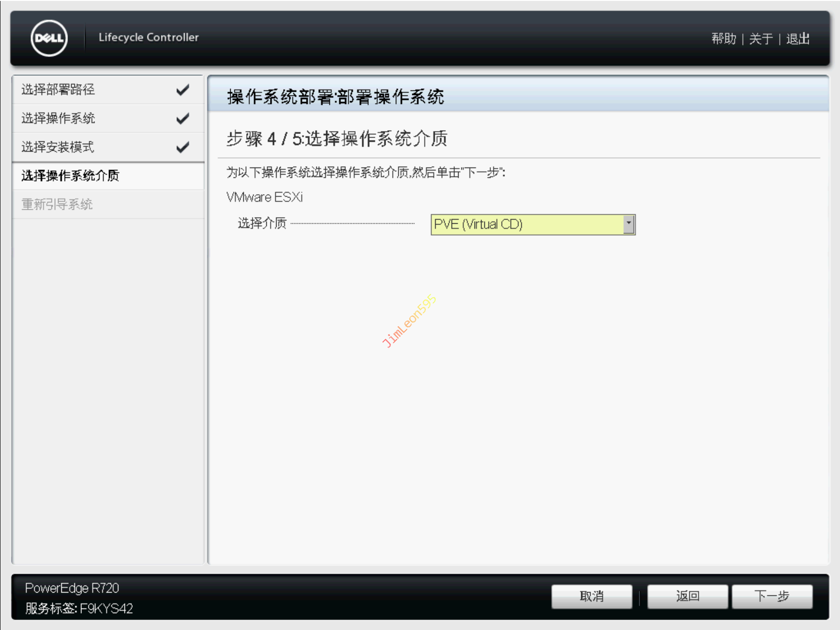The width and height of the screenshot is (840, 630).
Task: Click checkmark beside 选择安装模式 step
Action: [x=183, y=147]
